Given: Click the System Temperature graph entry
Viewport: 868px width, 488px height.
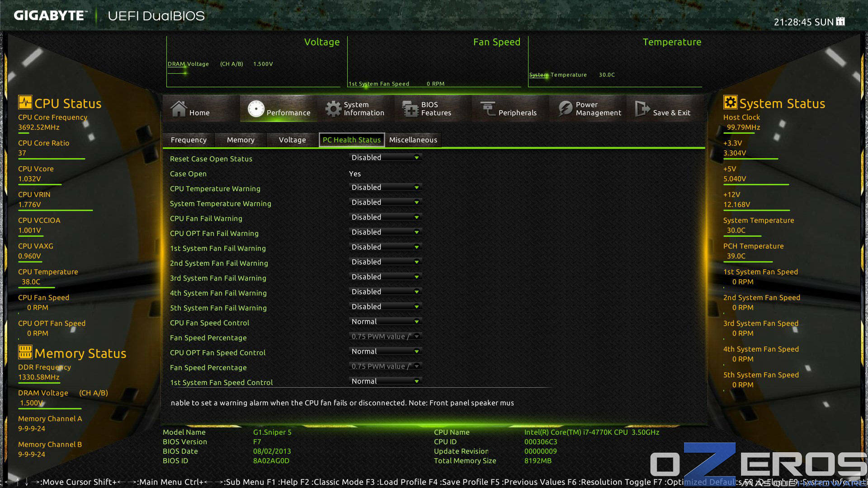Looking at the screenshot, I should 572,75.
